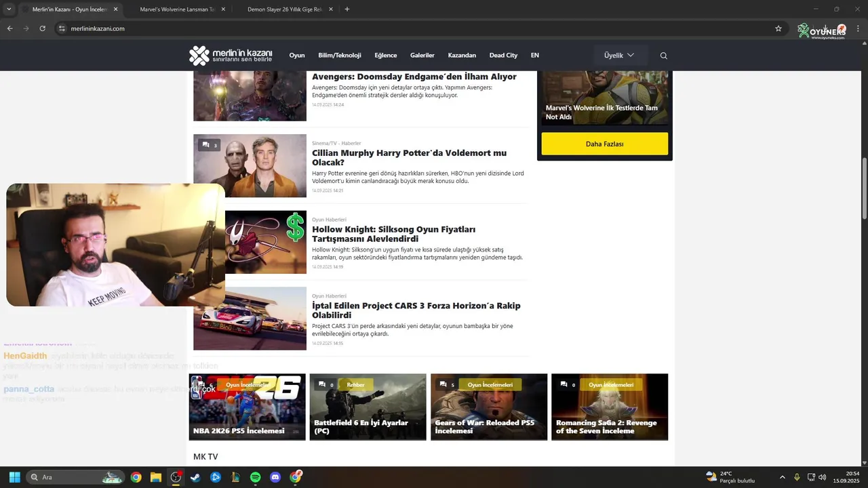The image size is (868, 488).
Task: Show hidden tray icons chevron
Action: point(782,477)
